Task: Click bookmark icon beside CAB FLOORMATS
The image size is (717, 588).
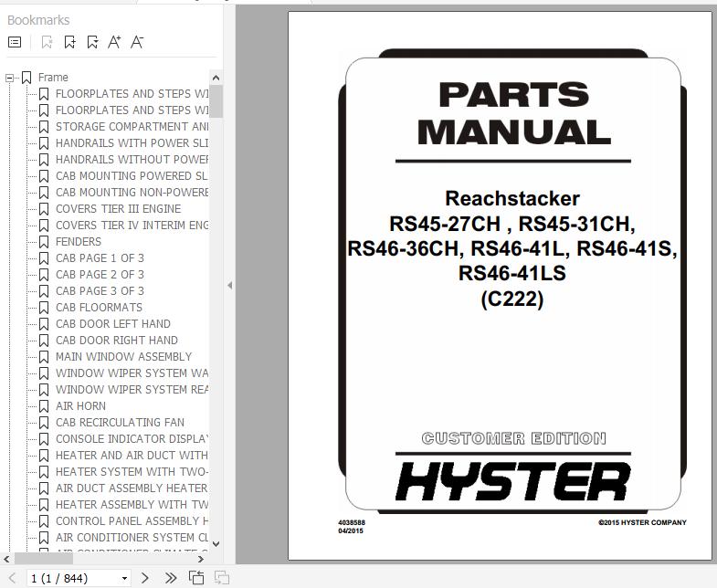Action: click(44, 309)
